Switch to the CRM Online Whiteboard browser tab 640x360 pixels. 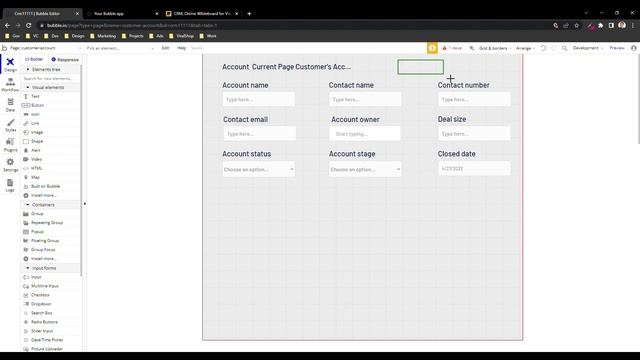[x=202, y=13]
